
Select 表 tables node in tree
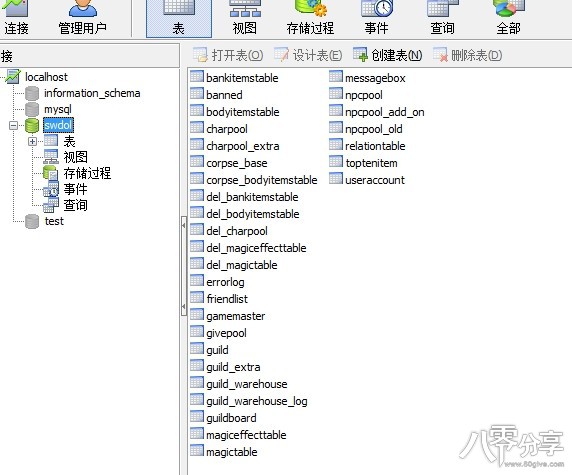[69, 141]
